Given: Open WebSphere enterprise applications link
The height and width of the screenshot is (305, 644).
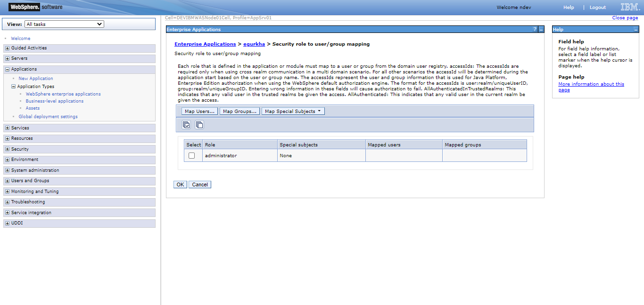Looking at the screenshot, I should (x=63, y=94).
